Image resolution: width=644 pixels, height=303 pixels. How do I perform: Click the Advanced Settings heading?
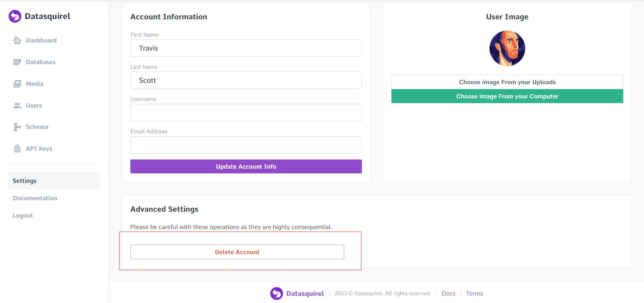pos(164,209)
